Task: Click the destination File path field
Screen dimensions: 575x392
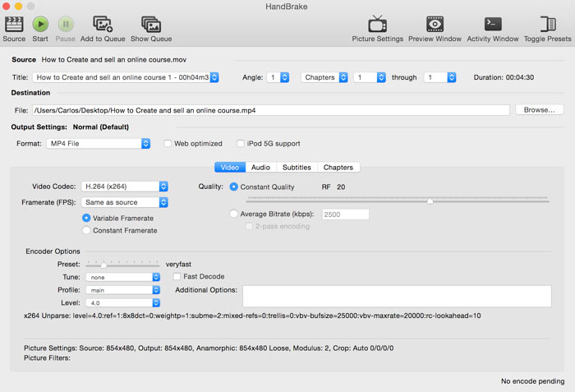Action: (271, 110)
